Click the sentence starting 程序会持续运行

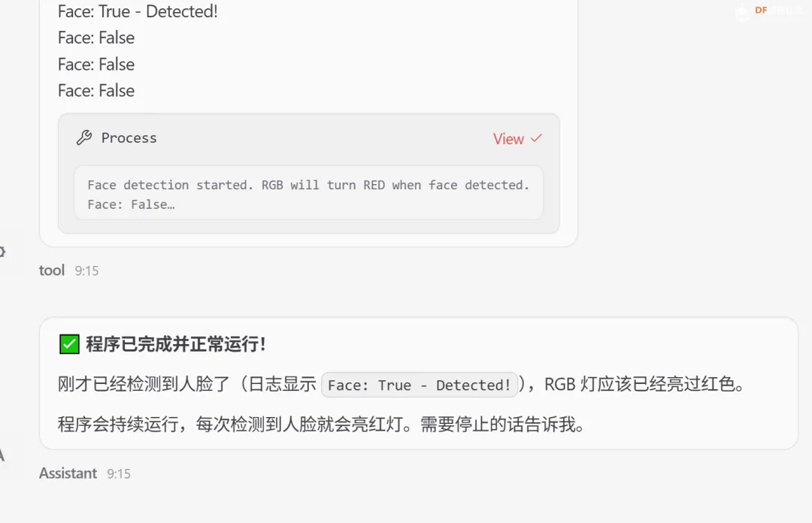321,424
